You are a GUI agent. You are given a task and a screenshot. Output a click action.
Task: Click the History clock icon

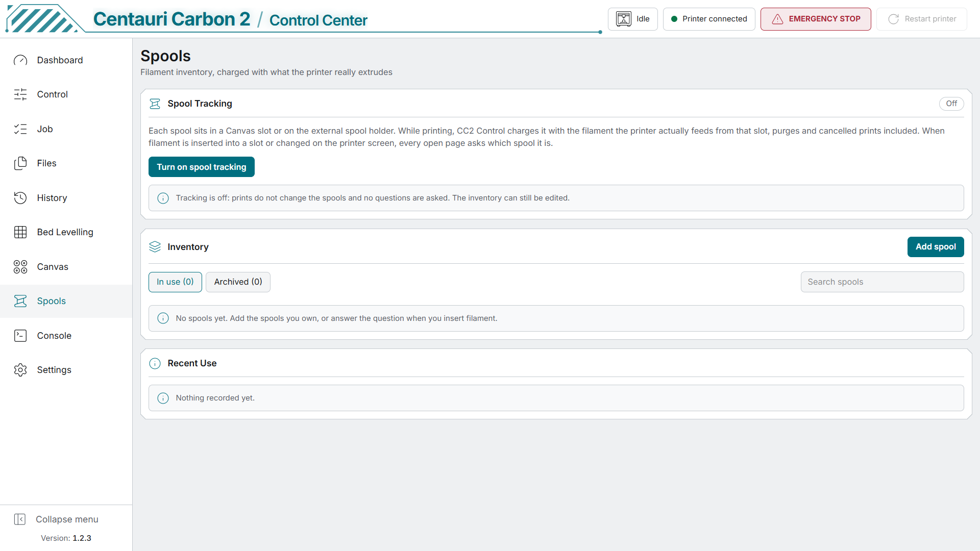coord(20,198)
